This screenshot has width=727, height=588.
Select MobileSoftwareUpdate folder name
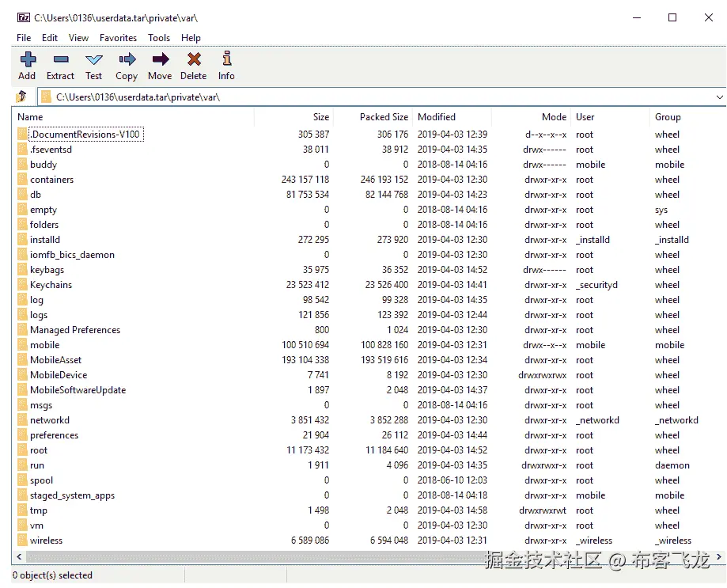[x=78, y=390]
